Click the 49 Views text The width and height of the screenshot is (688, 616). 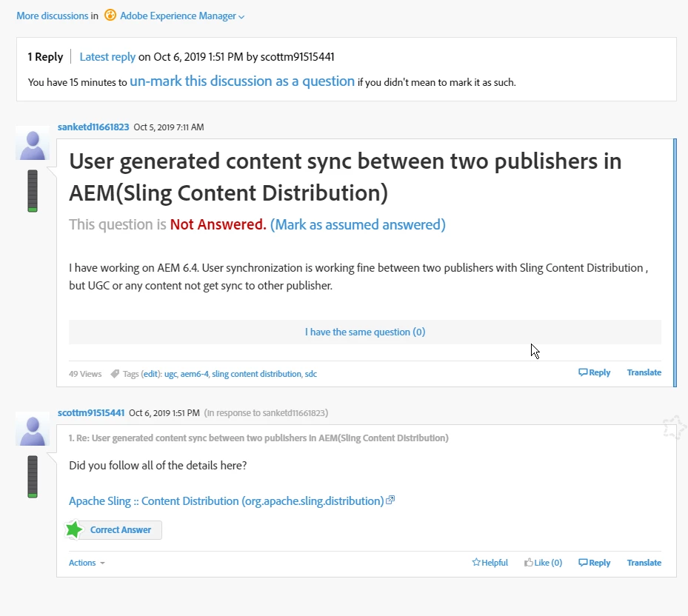(85, 374)
